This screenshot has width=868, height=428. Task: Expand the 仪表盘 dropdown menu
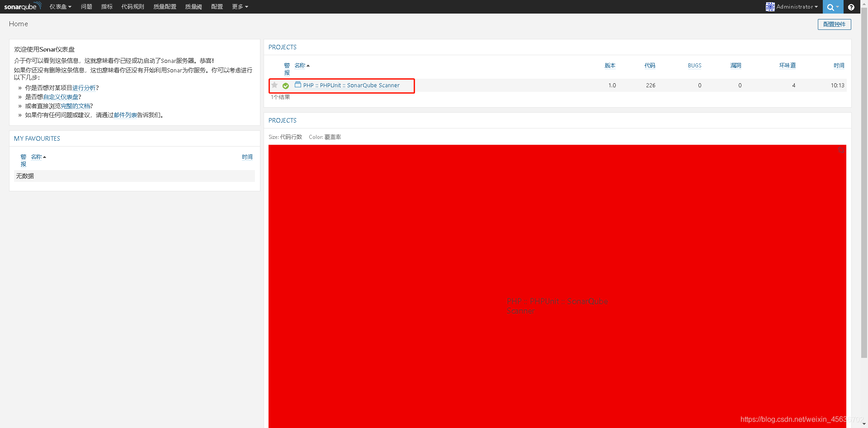click(60, 6)
